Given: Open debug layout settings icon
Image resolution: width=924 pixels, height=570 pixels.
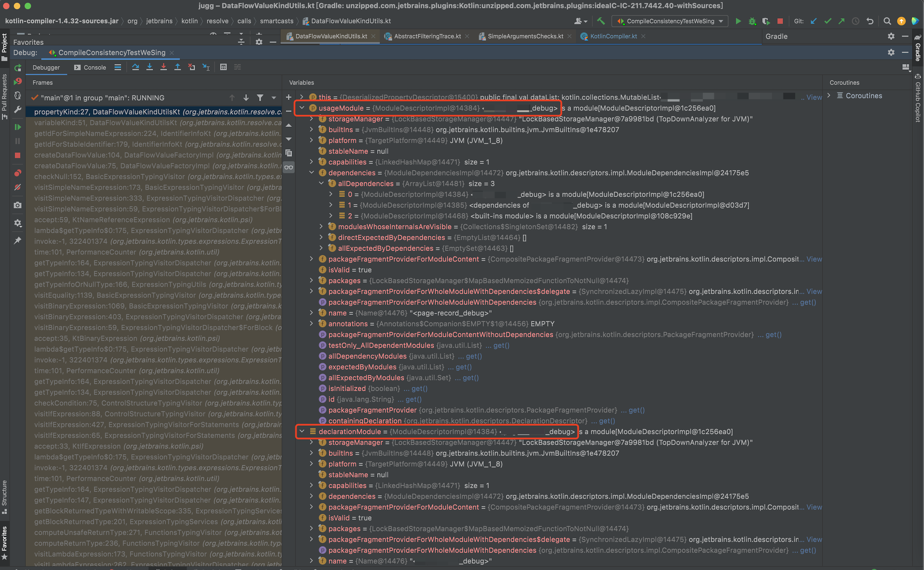Looking at the screenshot, I should (x=906, y=67).
